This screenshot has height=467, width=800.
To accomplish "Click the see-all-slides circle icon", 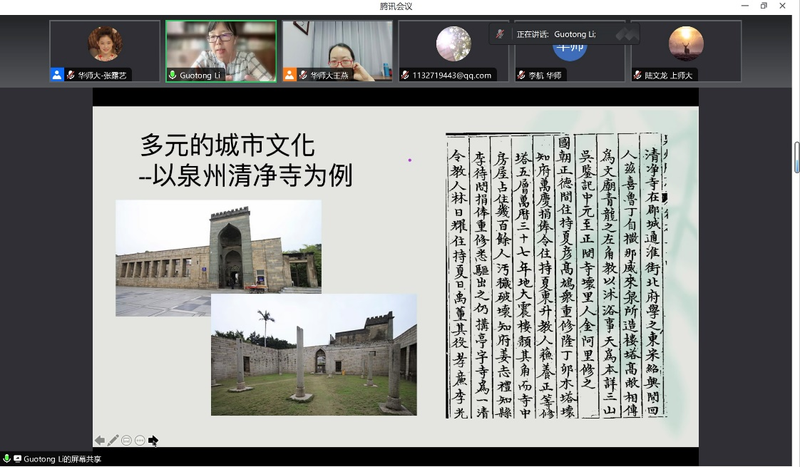I will [x=127, y=440].
